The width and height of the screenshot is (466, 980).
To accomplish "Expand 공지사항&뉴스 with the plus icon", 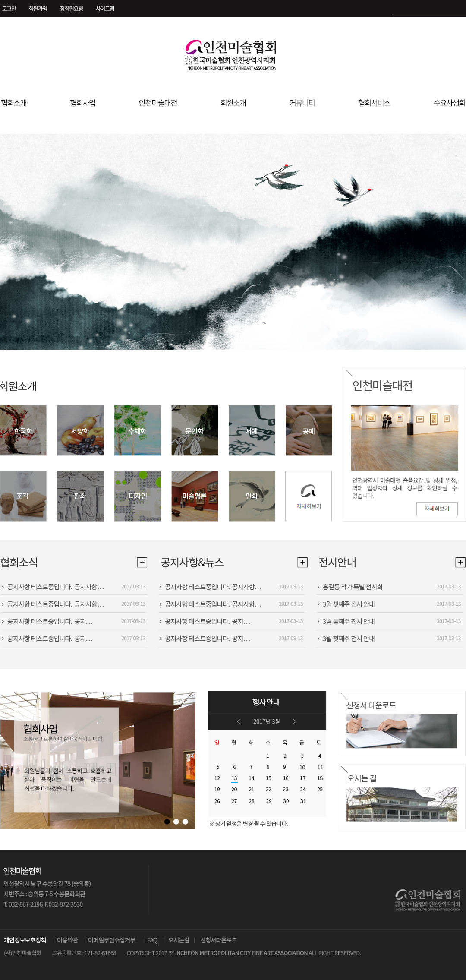I will [x=302, y=562].
